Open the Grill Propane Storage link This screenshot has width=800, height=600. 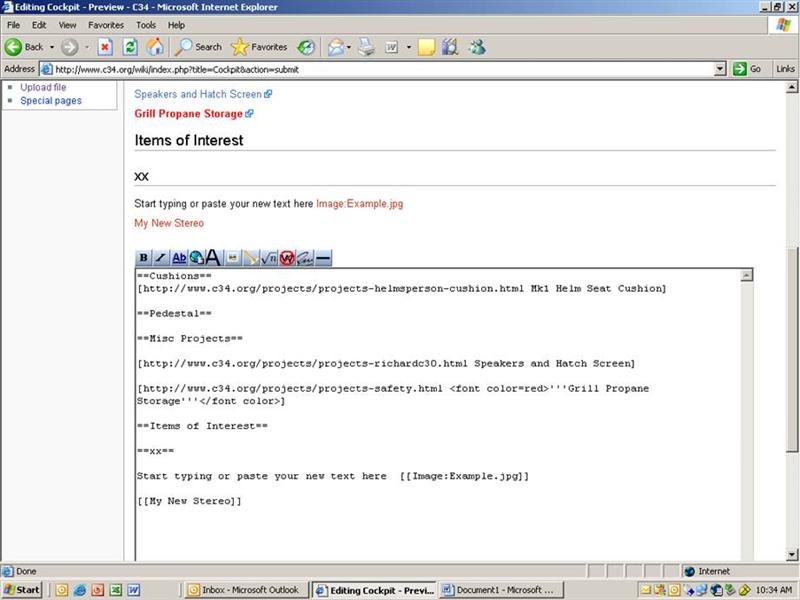point(188,114)
